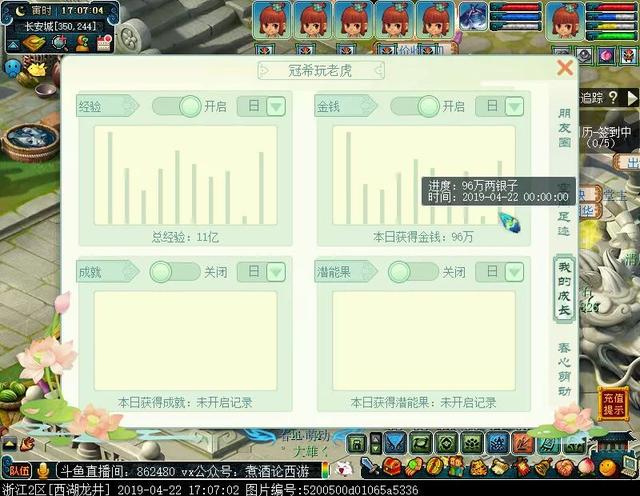Click the skill bar page up/down stepper
This screenshot has height=496, width=640.
pyautogui.click(x=376, y=444)
